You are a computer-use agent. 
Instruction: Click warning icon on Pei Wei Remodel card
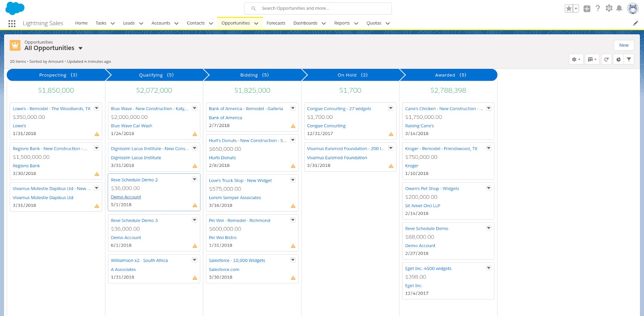click(x=293, y=245)
